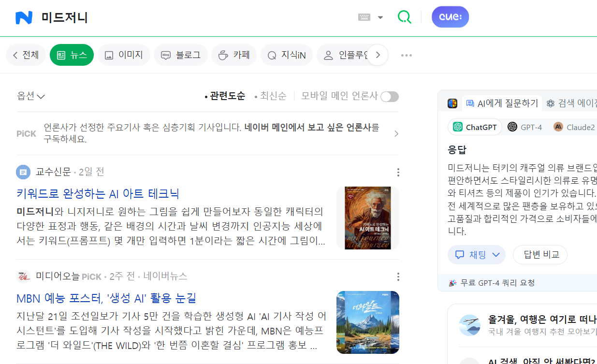This screenshot has width=597, height=364.
Task: Toggle the 모바일 메인 언론사 switch
Action: [x=389, y=97]
